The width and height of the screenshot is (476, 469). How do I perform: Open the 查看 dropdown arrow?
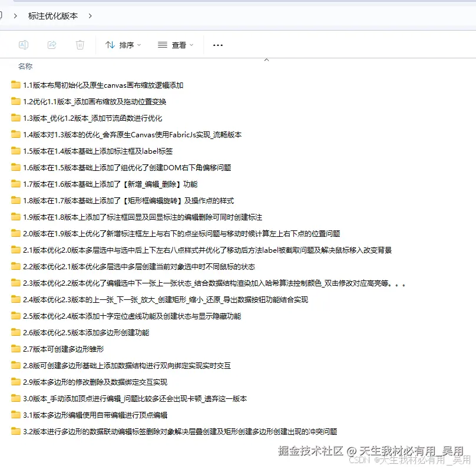coord(190,45)
